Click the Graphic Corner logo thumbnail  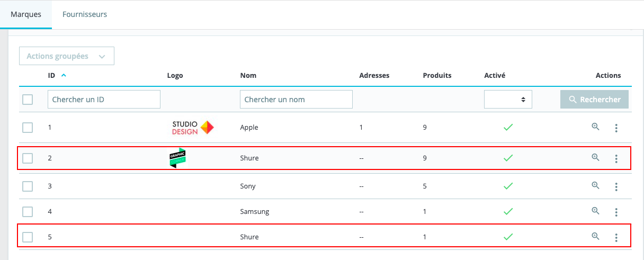177,158
